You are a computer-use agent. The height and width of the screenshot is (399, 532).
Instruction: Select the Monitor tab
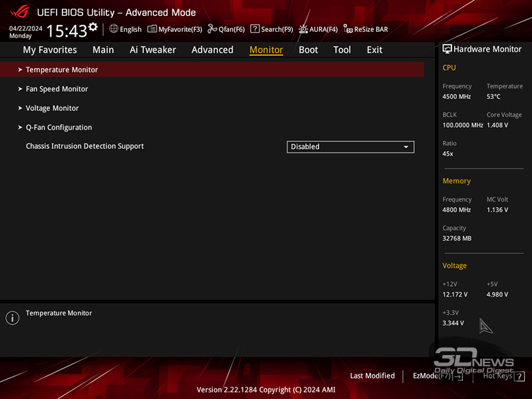coord(266,50)
